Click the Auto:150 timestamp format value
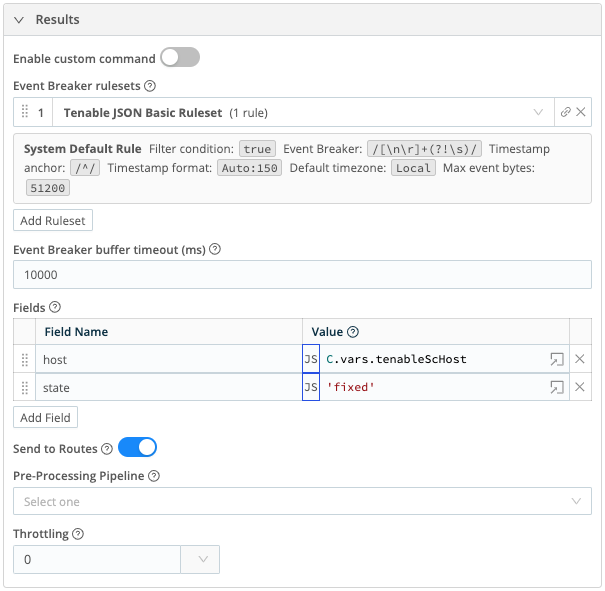The width and height of the screenshot is (605, 591). coord(249,168)
